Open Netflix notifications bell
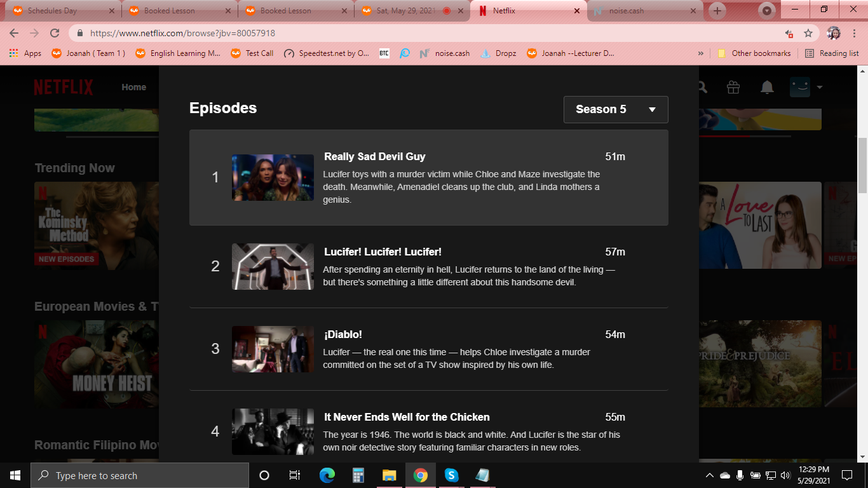868x488 pixels. tap(767, 88)
